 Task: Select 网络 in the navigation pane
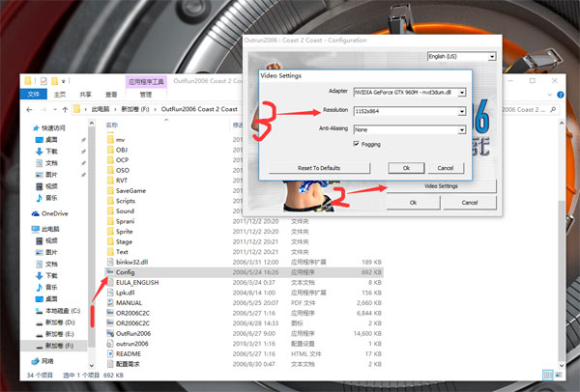point(47,361)
